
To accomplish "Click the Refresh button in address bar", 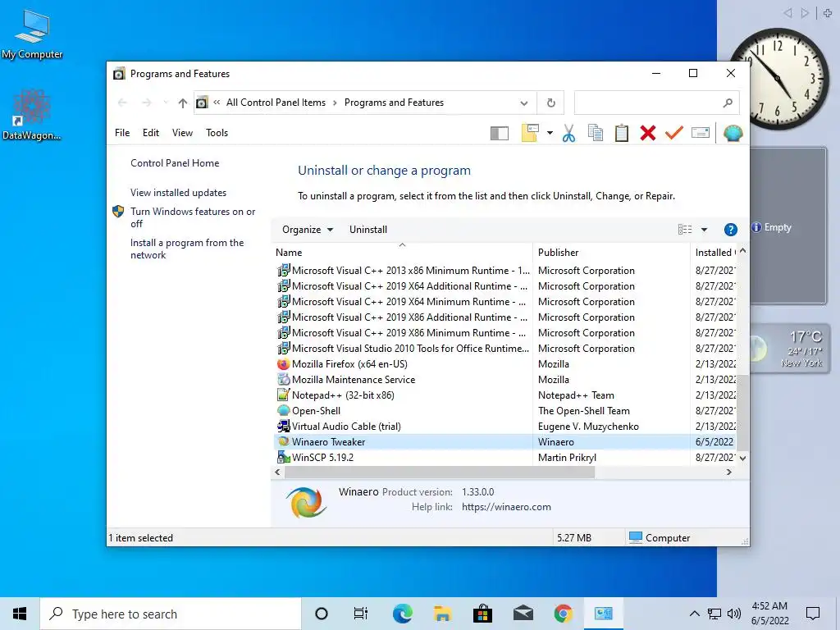I will [x=550, y=103].
